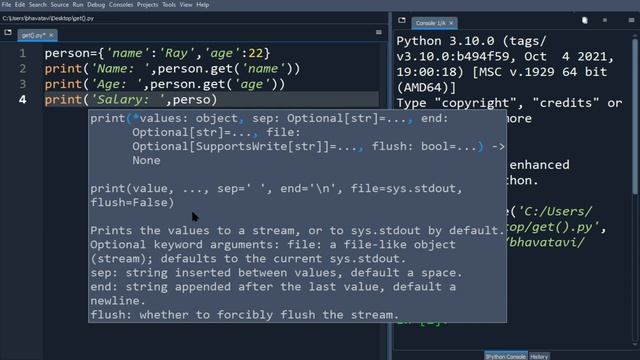Open the Consoles menu

(121, 5)
